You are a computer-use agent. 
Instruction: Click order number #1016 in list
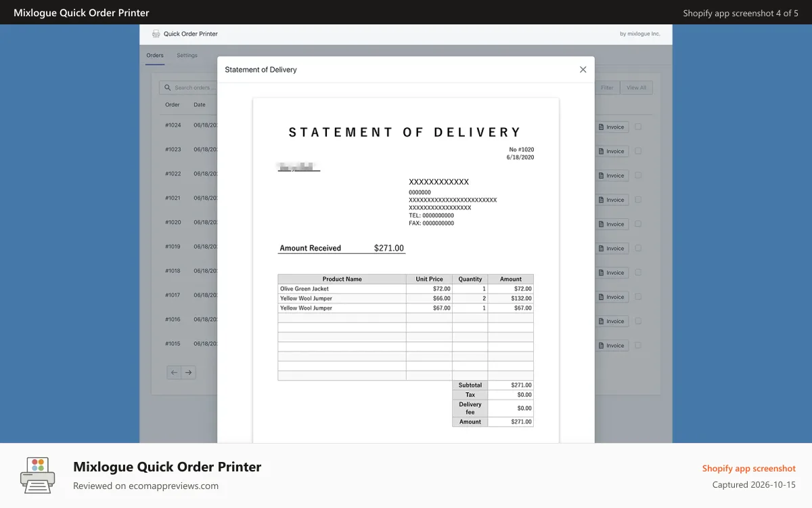pyautogui.click(x=173, y=319)
